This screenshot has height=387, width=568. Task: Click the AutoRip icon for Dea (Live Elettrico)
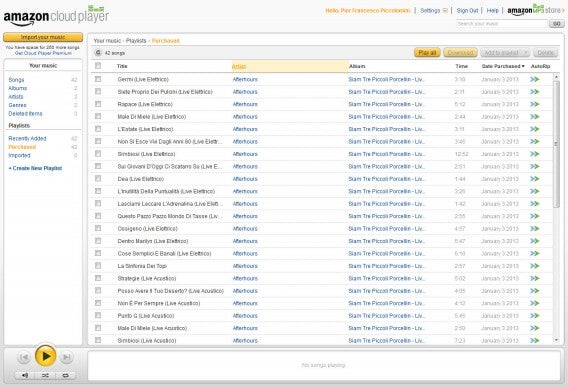tap(535, 179)
